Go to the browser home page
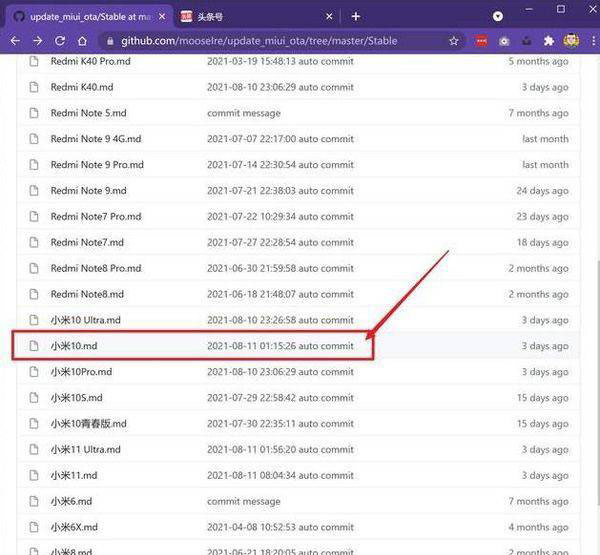The image size is (600, 555). coord(83,41)
